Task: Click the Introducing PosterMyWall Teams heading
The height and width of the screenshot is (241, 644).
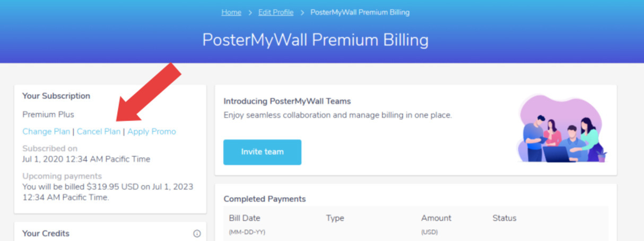Action: (x=287, y=101)
